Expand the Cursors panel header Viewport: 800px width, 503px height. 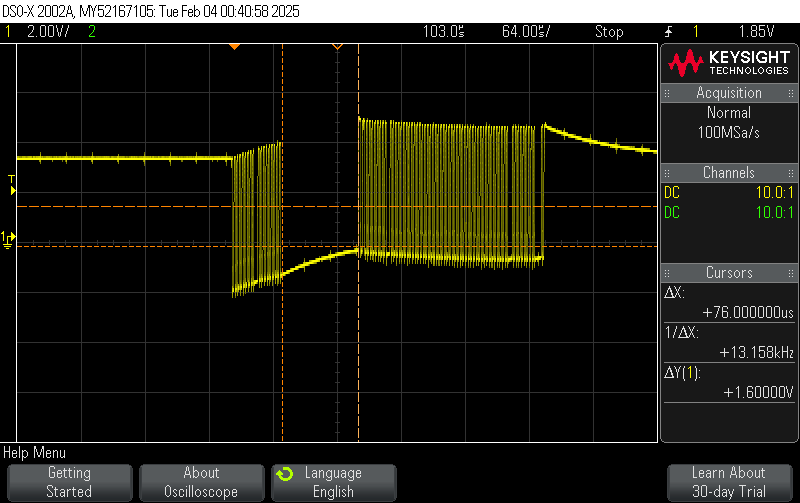point(729,273)
